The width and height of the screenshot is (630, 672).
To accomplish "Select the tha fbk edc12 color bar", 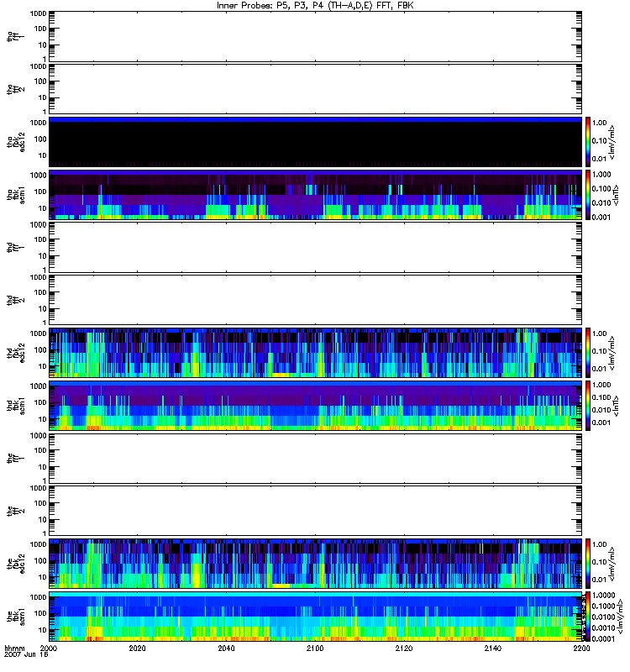I will pos(588,141).
